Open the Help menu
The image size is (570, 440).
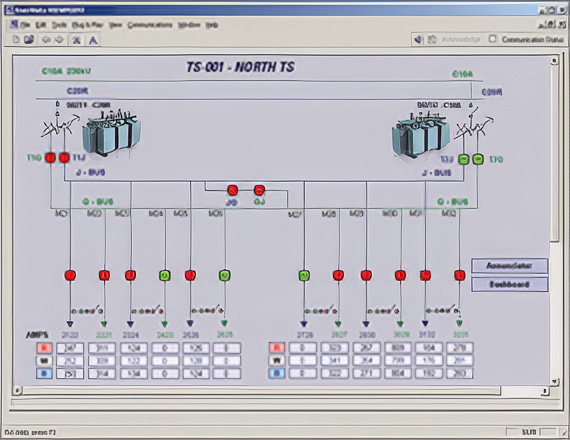click(212, 25)
